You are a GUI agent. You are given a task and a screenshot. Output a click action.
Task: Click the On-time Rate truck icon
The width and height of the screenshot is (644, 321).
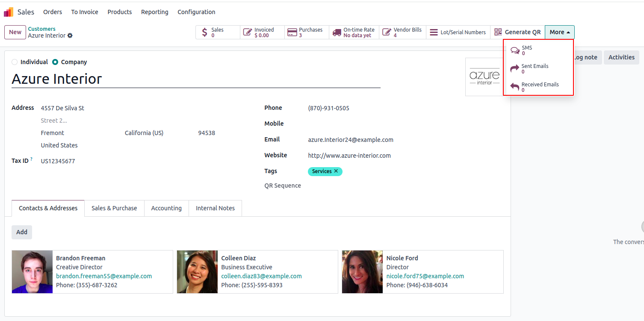click(x=337, y=32)
